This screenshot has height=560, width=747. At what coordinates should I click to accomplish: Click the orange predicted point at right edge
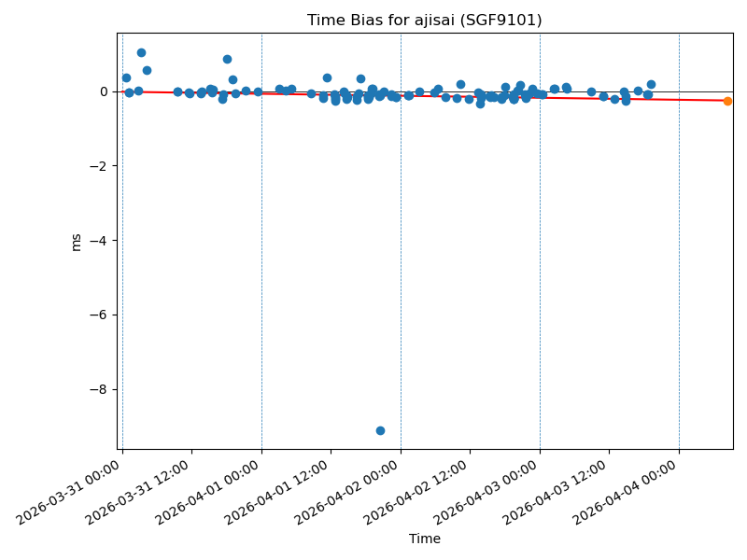727,101
